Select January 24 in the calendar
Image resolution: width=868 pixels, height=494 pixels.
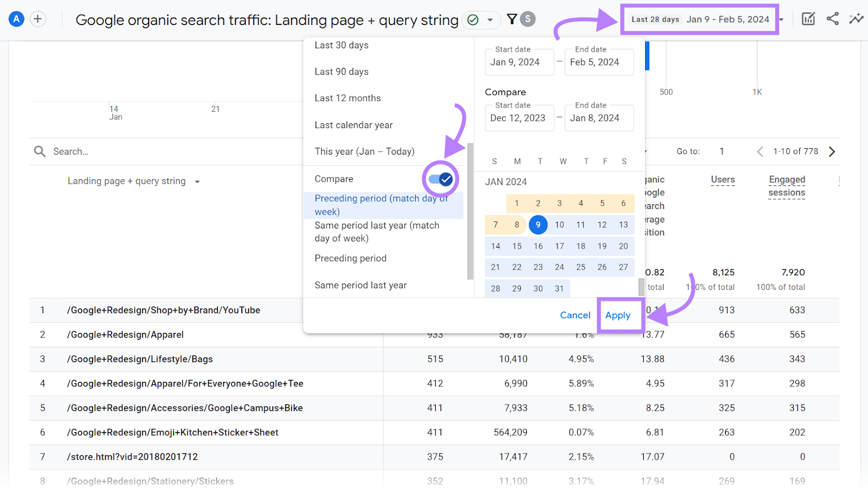click(559, 267)
